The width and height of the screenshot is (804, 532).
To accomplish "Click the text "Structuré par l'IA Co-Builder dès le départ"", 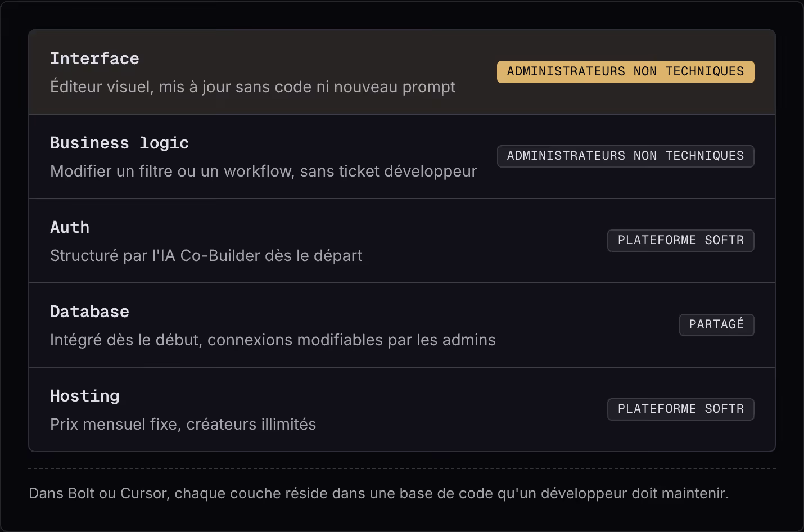I will [x=206, y=256].
